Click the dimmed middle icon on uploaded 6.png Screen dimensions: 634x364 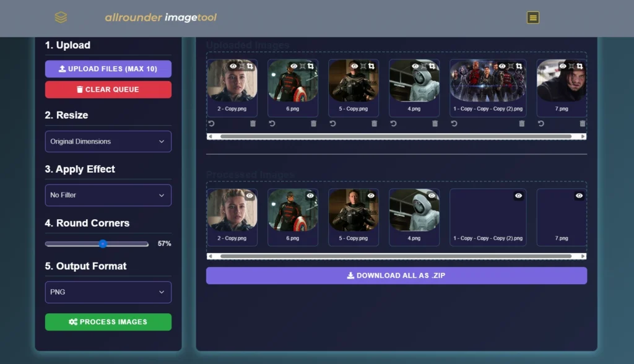[302, 66]
